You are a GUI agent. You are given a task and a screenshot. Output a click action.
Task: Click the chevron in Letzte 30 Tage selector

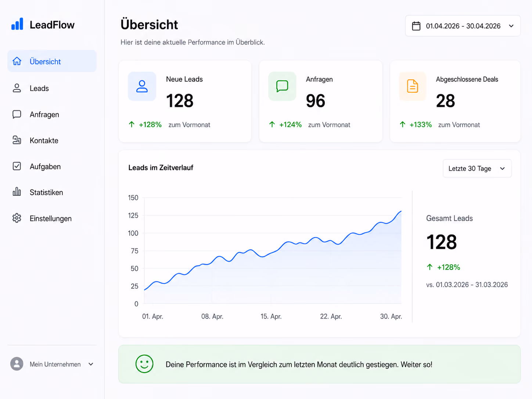(x=502, y=169)
